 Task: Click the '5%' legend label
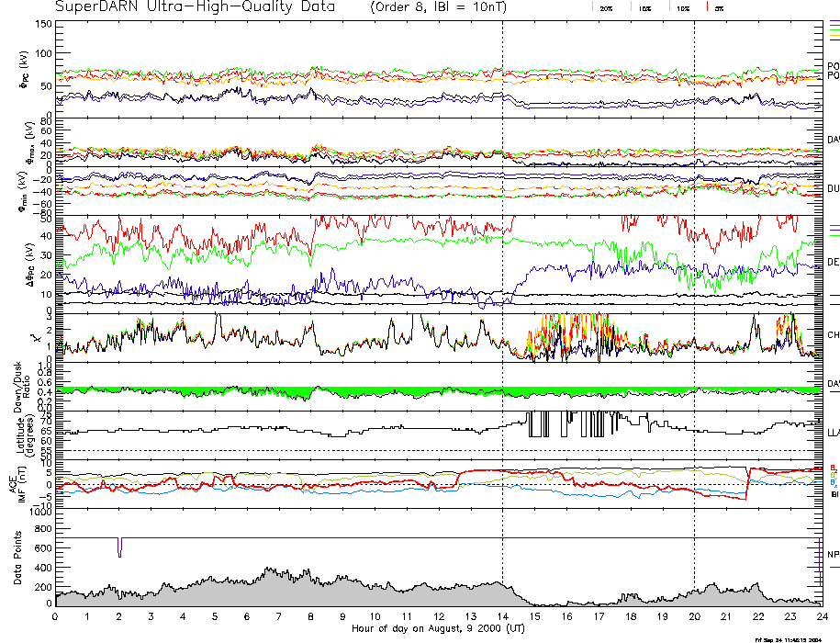pyautogui.click(x=719, y=9)
